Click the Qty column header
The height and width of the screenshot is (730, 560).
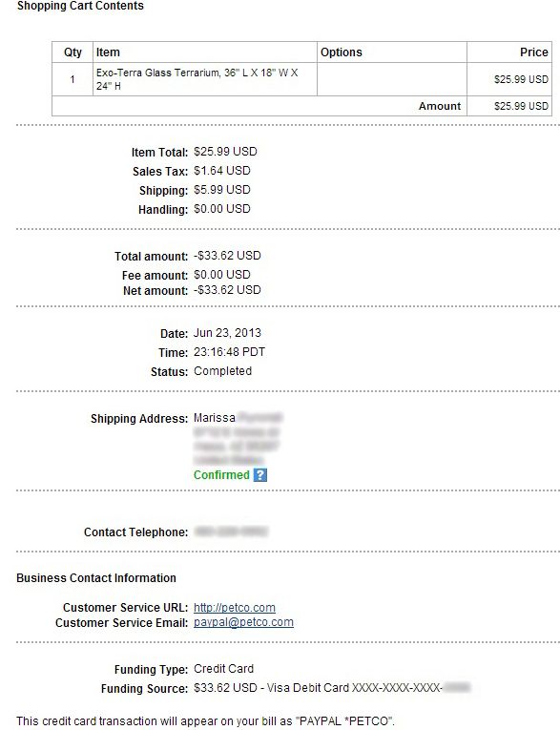[73, 52]
